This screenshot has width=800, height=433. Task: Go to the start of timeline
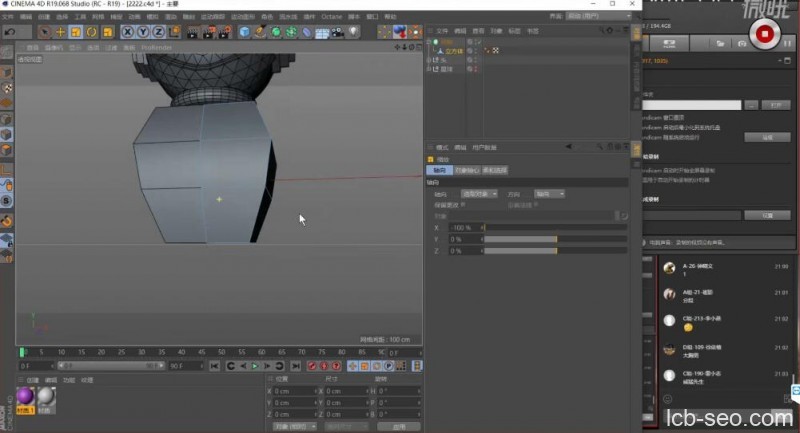click(214, 366)
